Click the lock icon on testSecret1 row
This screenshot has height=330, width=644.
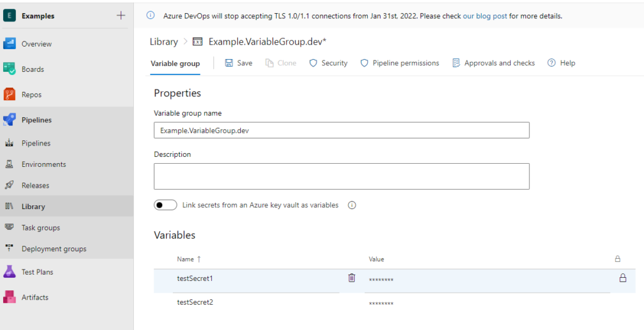coord(623,278)
